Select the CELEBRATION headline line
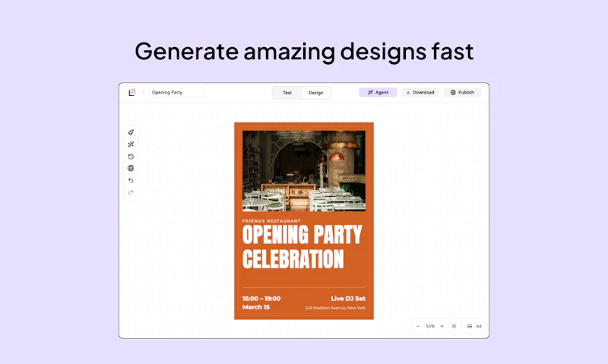Image resolution: width=608 pixels, height=364 pixels. tap(293, 259)
